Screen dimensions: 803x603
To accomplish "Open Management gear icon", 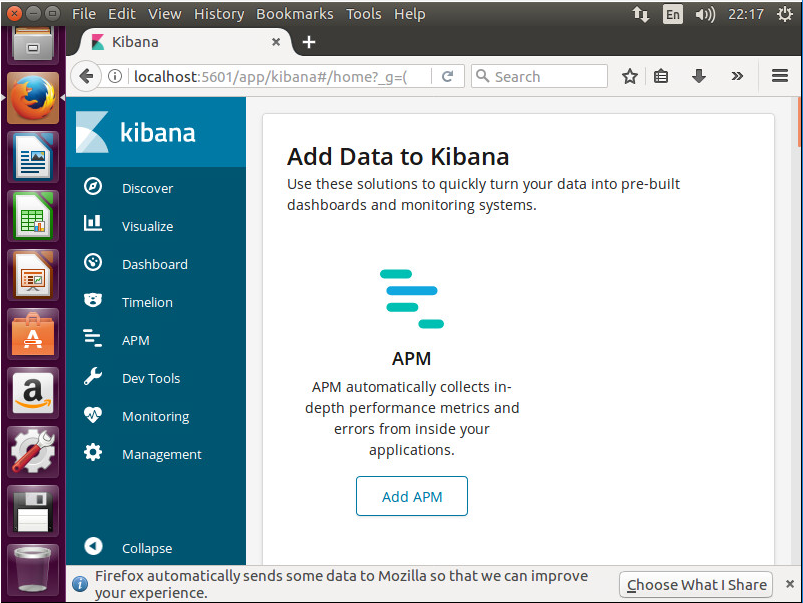I will pos(93,452).
